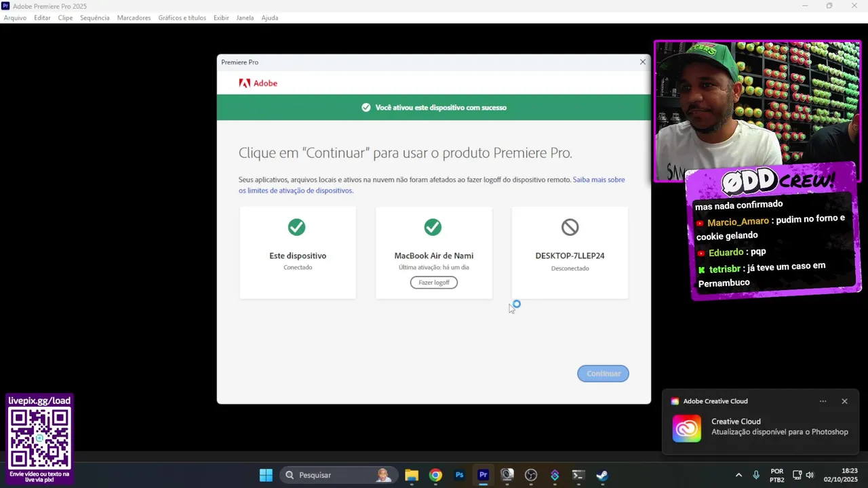Click the webcam overlay video
868x488 pixels.
click(757, 112)
